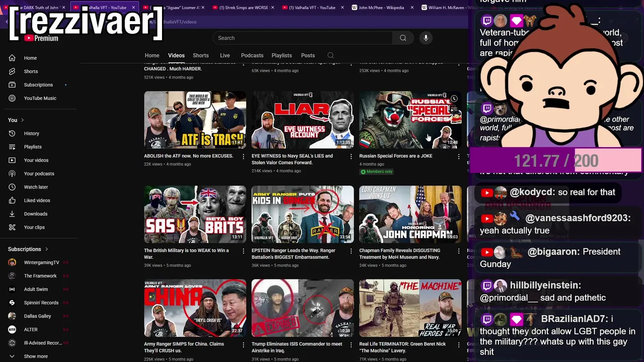This screenshot has width=644, height=362.
Task: Open the channel Posts tab
Action: (x=308, y=55)
